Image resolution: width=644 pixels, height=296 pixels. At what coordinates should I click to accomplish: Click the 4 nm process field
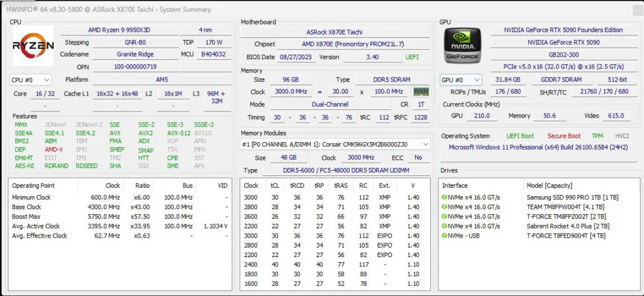[x=206, y=30]
